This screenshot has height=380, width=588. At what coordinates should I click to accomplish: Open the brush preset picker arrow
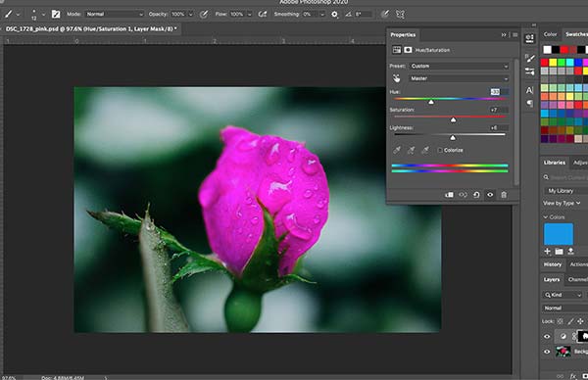tap(43, 15)
